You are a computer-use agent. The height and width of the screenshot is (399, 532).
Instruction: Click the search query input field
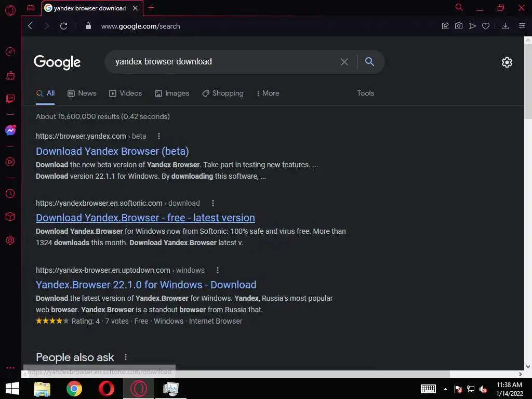[224, 62]
